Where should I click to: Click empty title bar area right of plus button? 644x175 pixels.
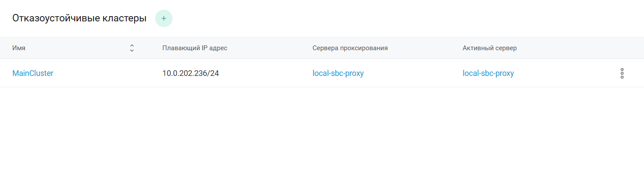393,18
